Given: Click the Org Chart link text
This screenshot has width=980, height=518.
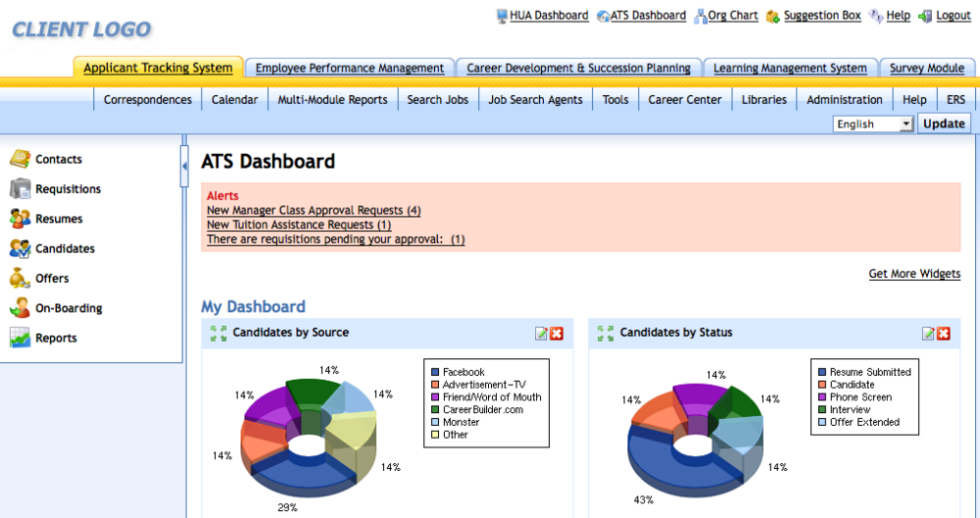Looking at the screenshot, I should (x=732, y=16).
